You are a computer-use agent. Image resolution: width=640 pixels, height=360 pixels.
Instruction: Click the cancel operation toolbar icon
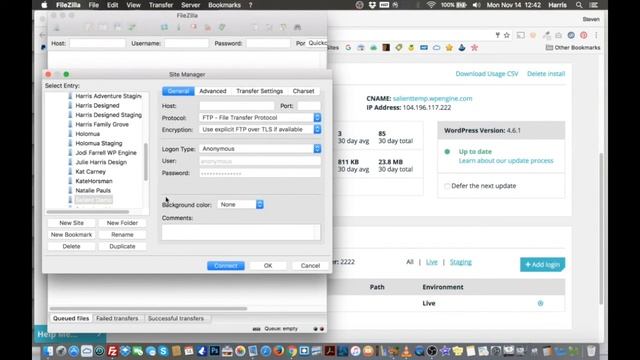point(193,27)
